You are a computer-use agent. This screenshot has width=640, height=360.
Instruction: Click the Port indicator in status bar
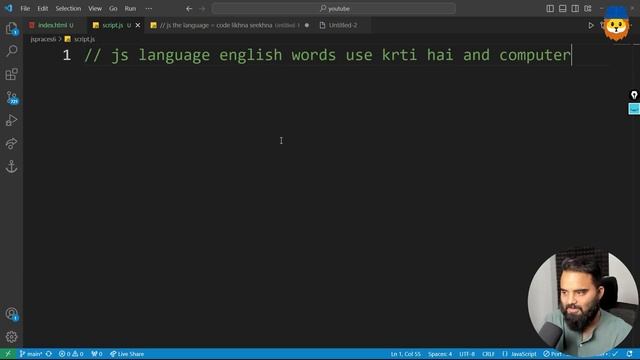(x=552, y=354)
